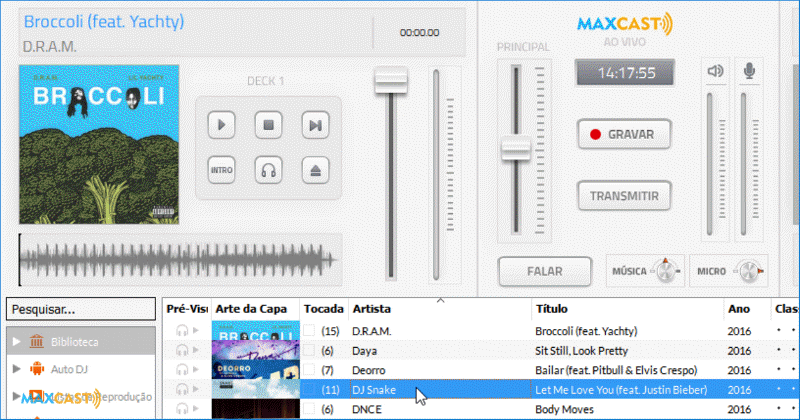Select the Daya row artist cell
The image size is (800, 420).
(x=440, y=351)
